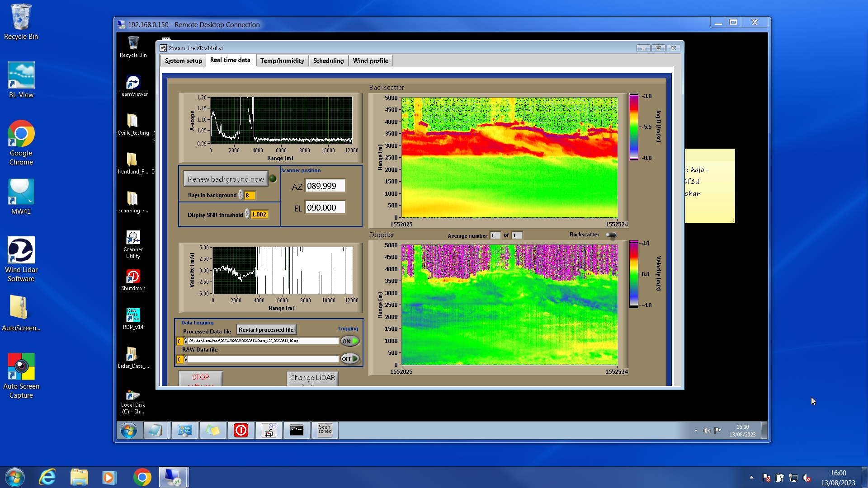Launch TeamViewer from the remote desktop
Image resolution: width=868 pixels, height=488 pixels.
tap(133, 83)
